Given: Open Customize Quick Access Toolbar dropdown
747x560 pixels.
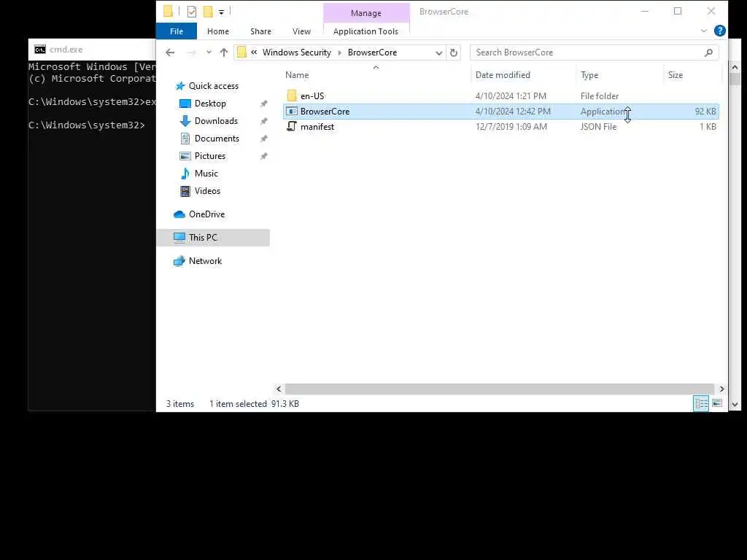Looking at the screenshot, I should pyautogui.click(x=222, y=12).
